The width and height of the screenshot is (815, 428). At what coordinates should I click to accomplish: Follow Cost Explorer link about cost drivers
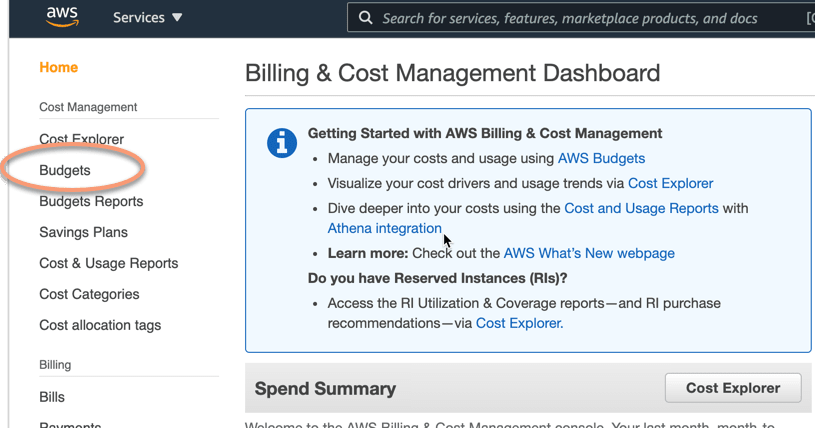tap(671, 184)
